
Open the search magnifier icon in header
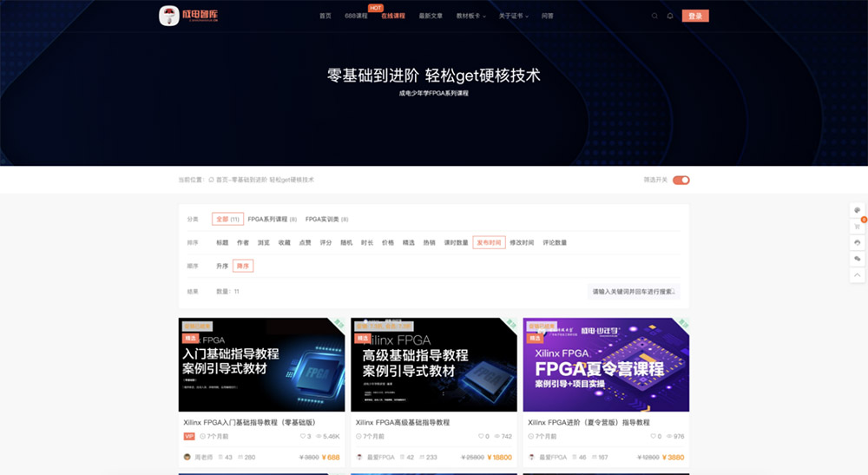point(654,16)
